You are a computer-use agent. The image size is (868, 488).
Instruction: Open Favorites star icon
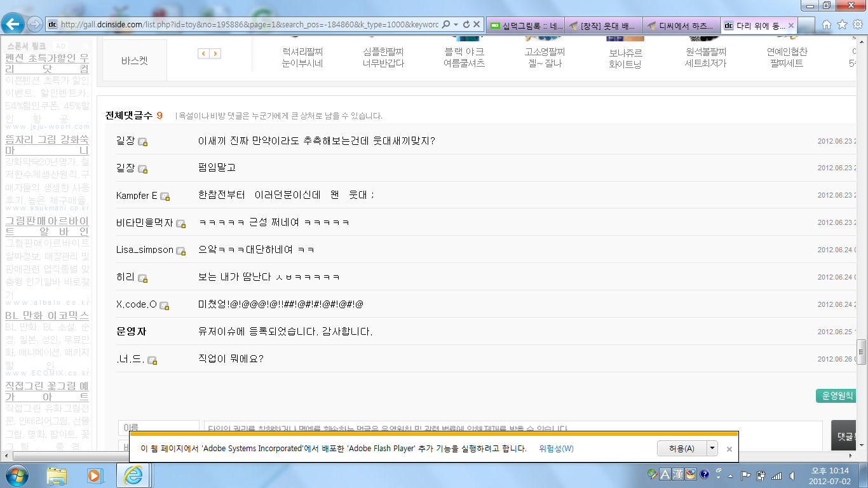point(842,25)
